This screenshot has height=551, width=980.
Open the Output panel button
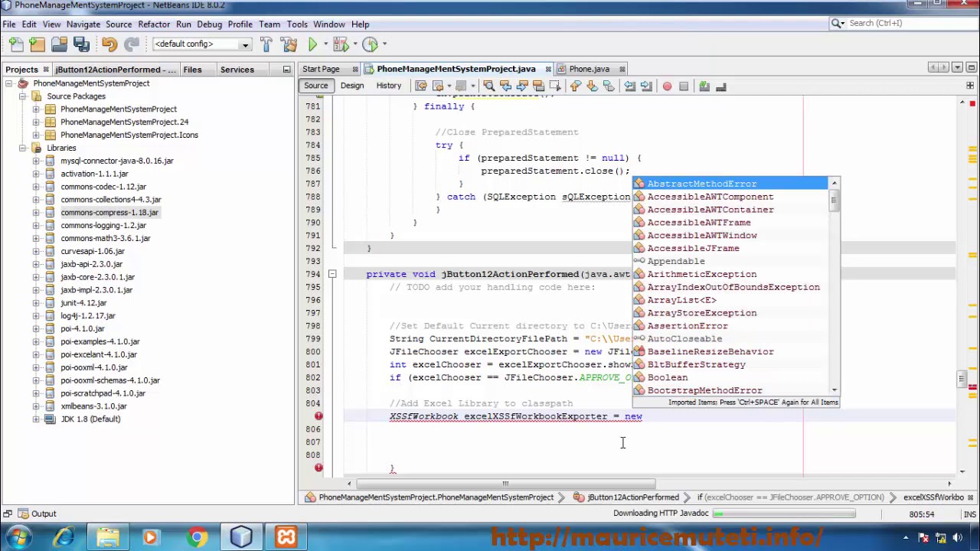pos(37,514)
